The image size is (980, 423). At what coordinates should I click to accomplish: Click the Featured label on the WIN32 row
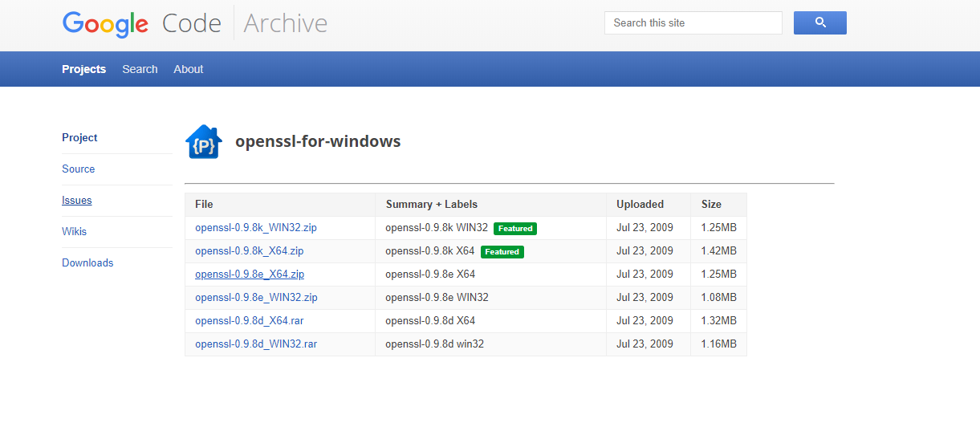point(515,229)
